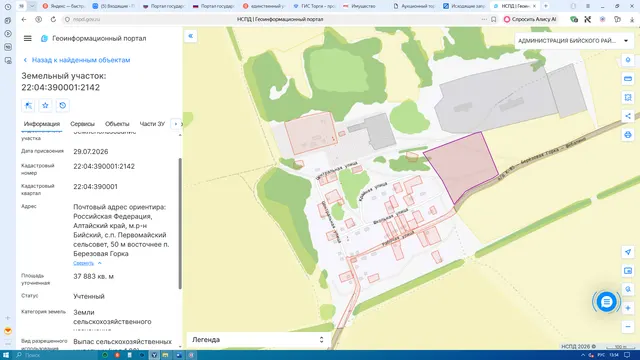
Task: Open a new browser tab with plus
Action: pos(546,6)
